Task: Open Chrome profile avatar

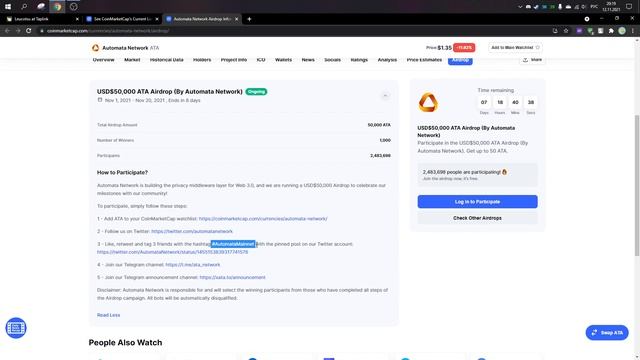Action: (x=622, y=31)
